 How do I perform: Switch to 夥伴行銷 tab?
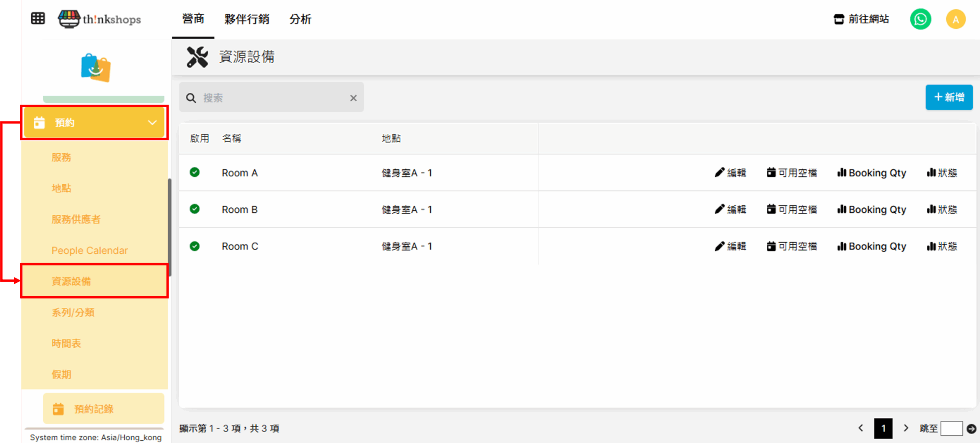247,19
